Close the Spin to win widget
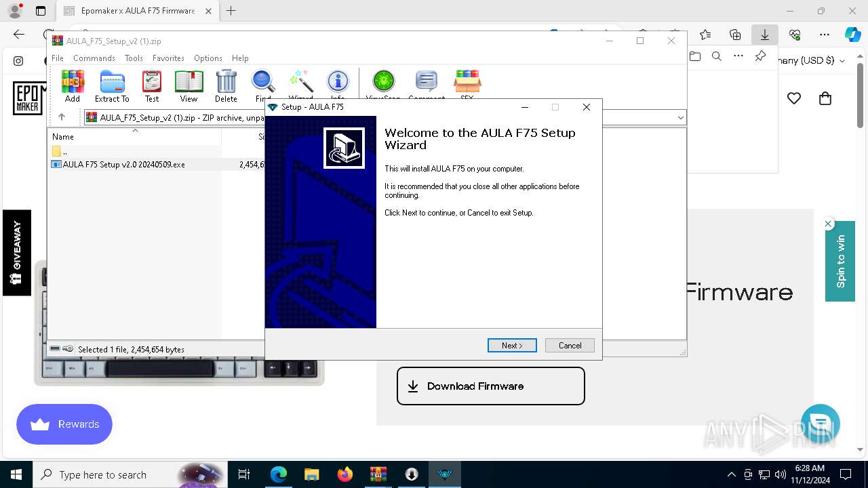 (828, 224)
